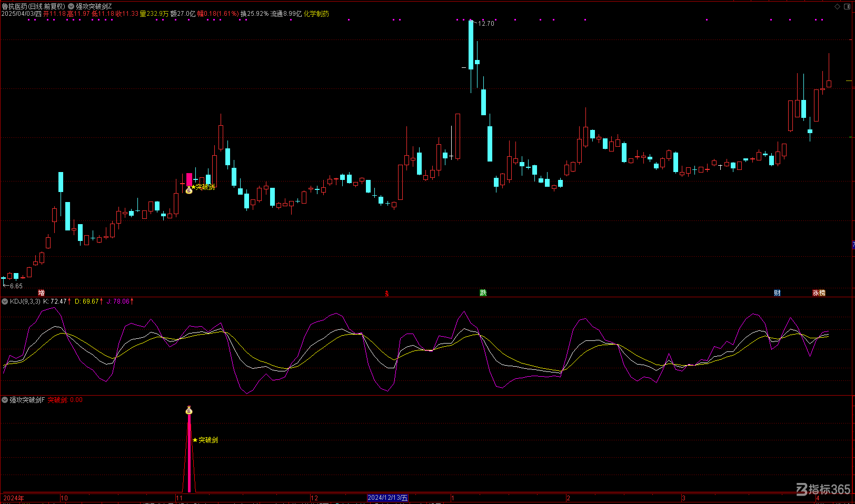
Task: Click the ★突破剑 label in the bottom indicator
Action: (x=205, y=440)
